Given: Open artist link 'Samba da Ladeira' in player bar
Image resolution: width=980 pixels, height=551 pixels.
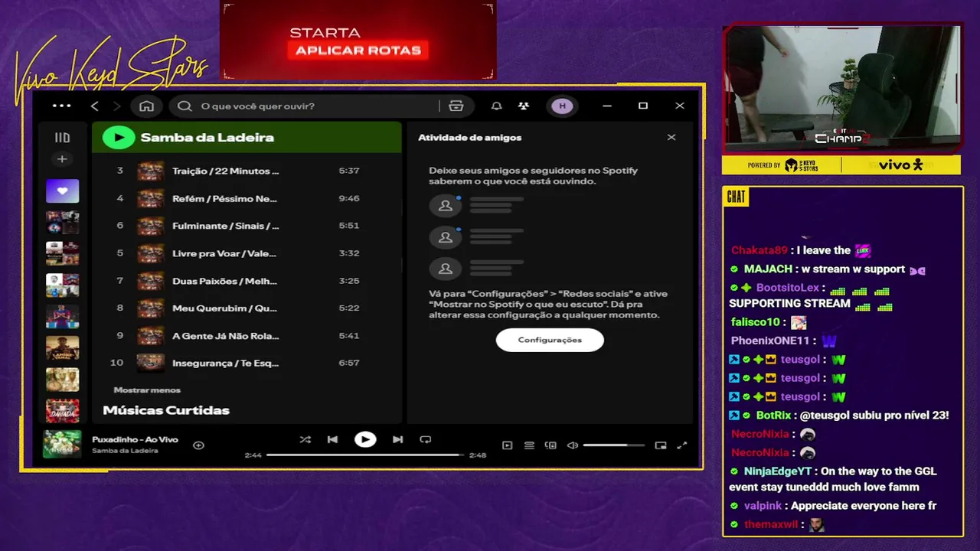Looking at the screenshot, I should [125, 451].
